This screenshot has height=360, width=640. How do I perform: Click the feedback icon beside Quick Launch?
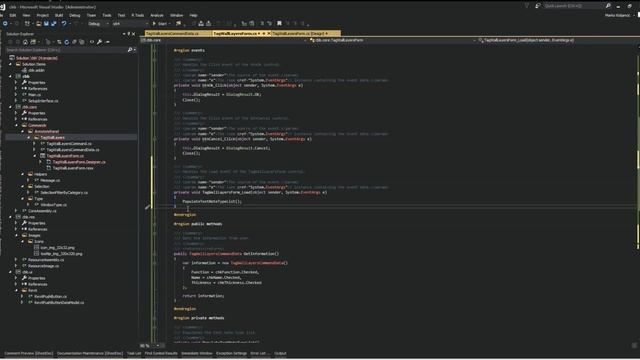tap(537, 6)
